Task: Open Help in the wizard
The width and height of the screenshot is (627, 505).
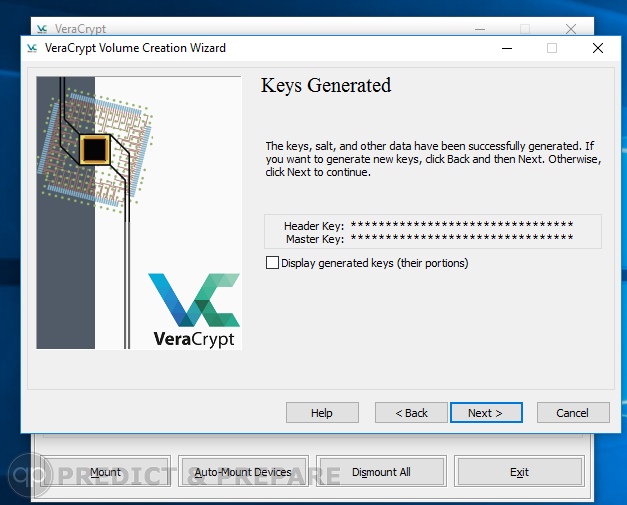Action: [322, 413]
